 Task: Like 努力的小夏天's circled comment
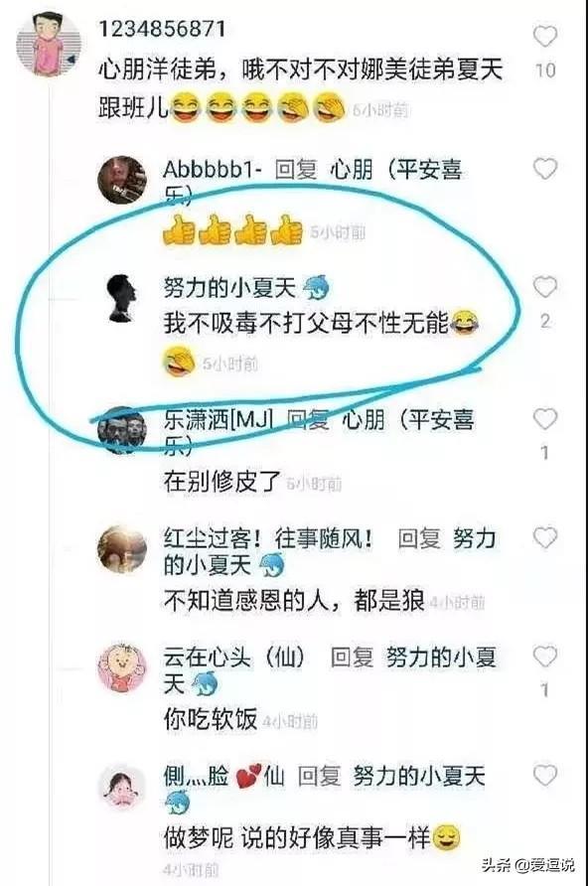(545, 287)
